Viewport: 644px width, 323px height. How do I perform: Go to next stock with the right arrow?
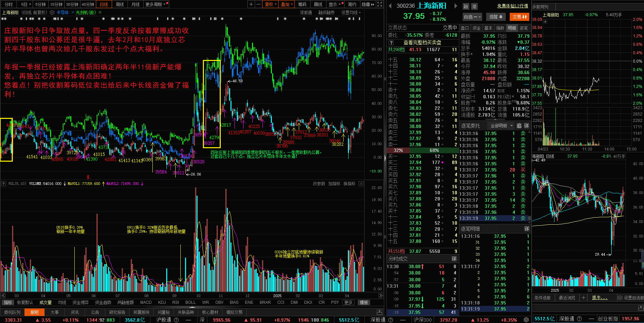click(456, 6)
